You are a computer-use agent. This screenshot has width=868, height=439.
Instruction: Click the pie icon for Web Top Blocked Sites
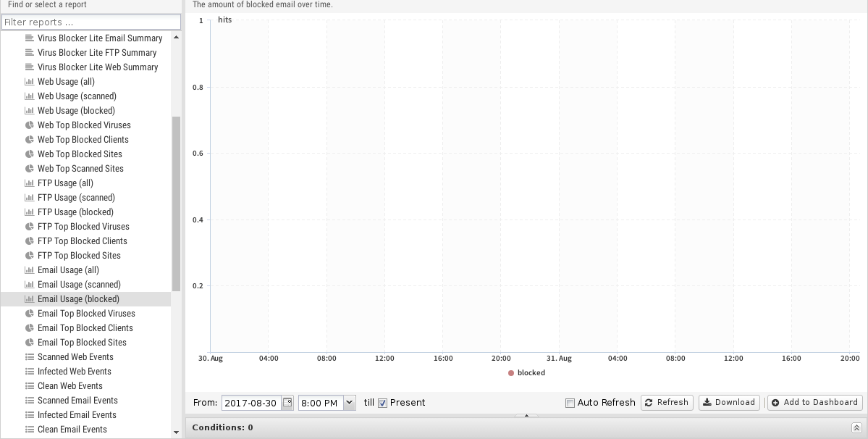[x=30, y=154]
